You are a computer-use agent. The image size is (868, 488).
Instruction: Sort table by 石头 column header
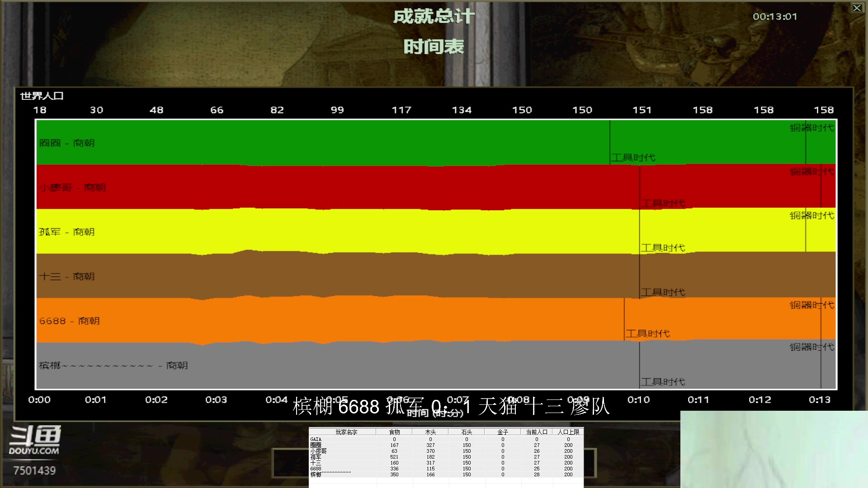(467, 432)
